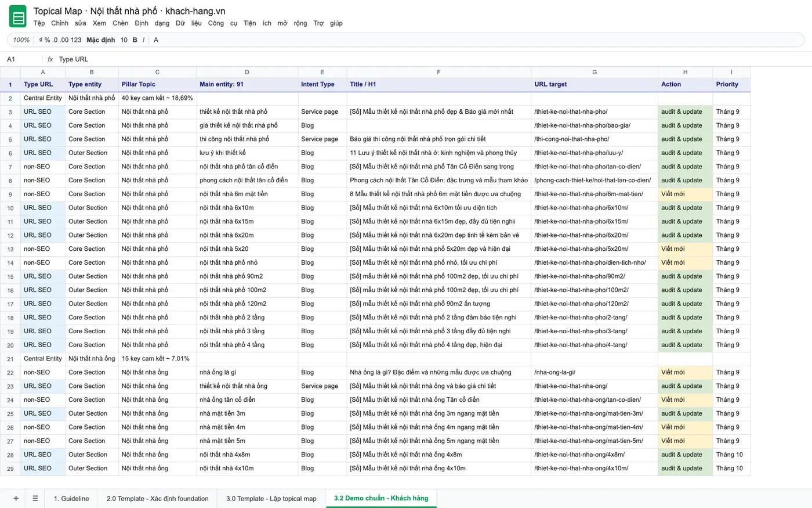This screenshot has height=508, width=812.
Task: Select the Pillar Topic header cell
Action: tap(157, 84)
